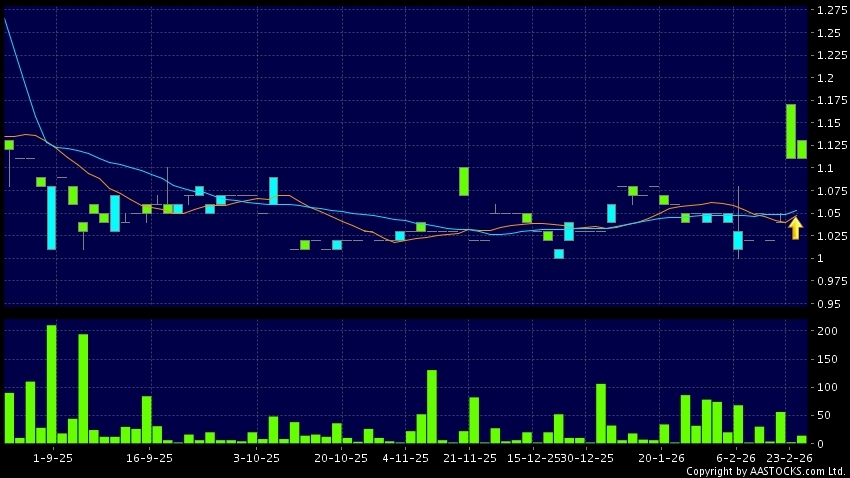Open the AASTOCKS.com copyright link
This screenshot has height=478, width=850.
765,471
